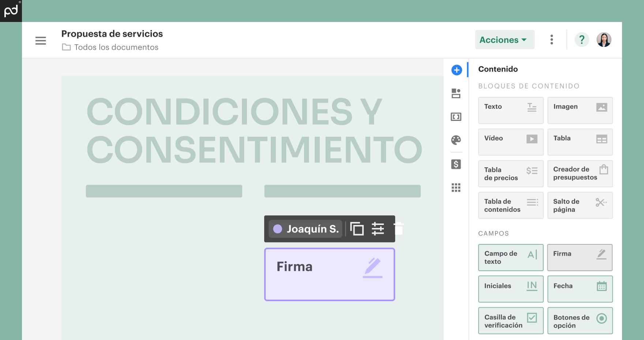Screen dimensions: 644x340
Task: Open the recipients panel icon
Action: tap(456, 93)
